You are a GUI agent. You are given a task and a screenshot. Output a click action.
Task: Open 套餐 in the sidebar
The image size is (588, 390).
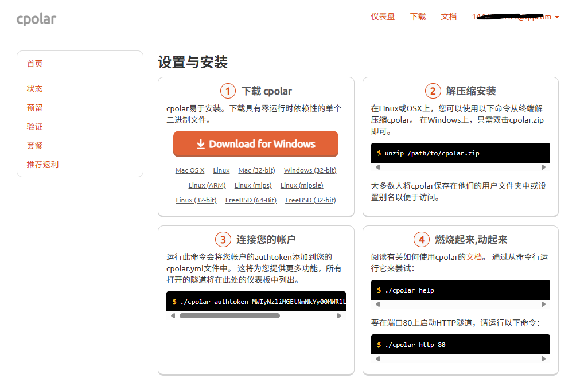tap(34, 146)
